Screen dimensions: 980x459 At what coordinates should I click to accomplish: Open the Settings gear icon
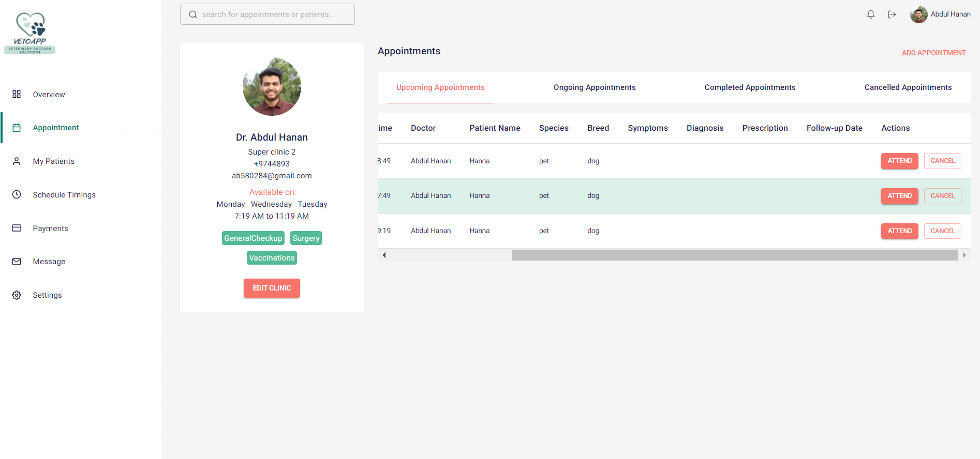tap(17, 295)
